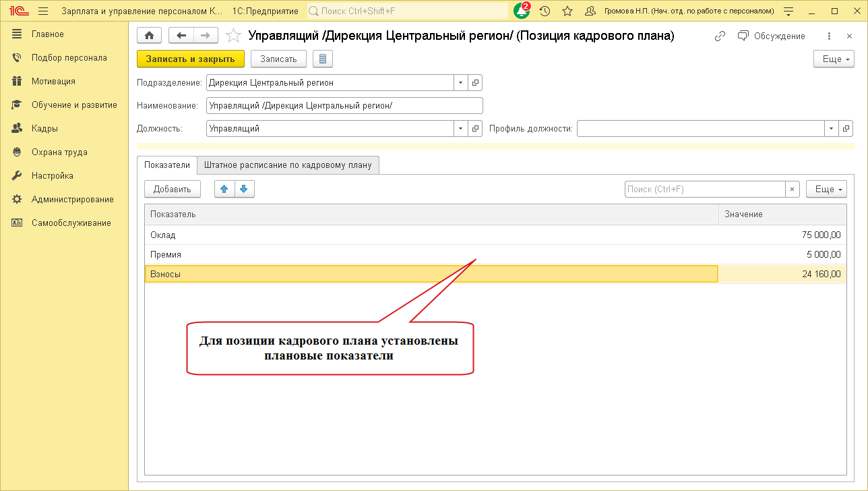Open the table's Еще menu
The width and height of the screenshot is (868, 491).
click(826, 190)
